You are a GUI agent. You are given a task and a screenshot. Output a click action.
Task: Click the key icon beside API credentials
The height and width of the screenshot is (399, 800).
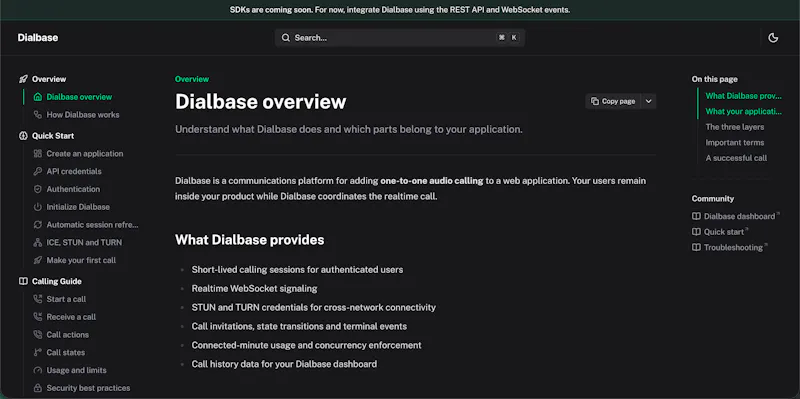(x=38, y=171)
